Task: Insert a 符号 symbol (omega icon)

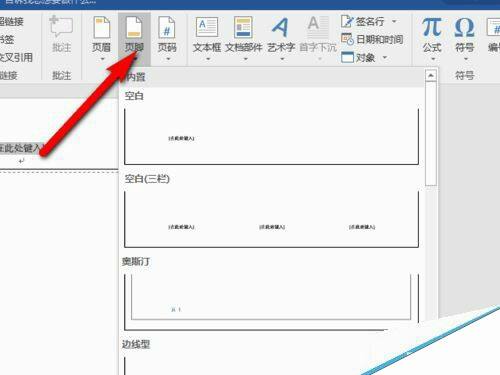Action: coord(464,27)
